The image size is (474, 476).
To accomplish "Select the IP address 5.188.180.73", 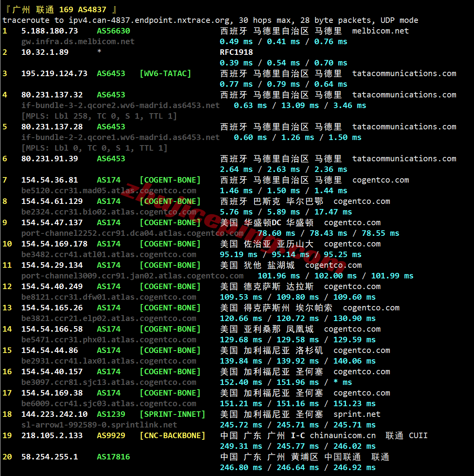I will point(50,31).
